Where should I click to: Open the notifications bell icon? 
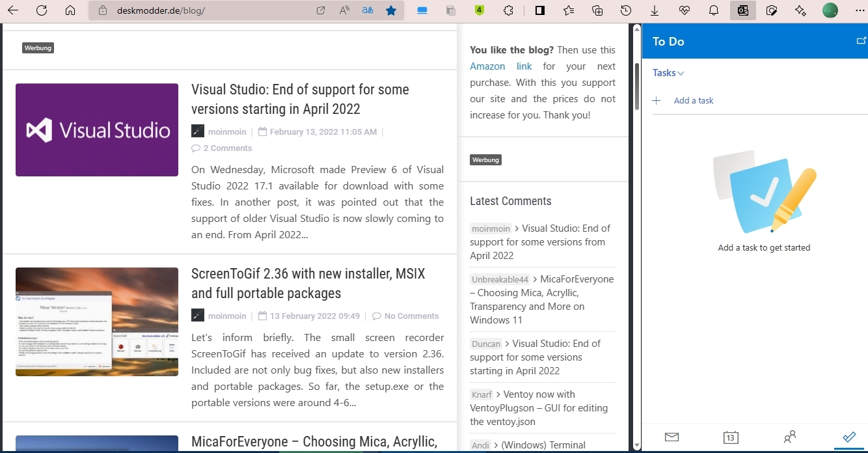[714, 10]
